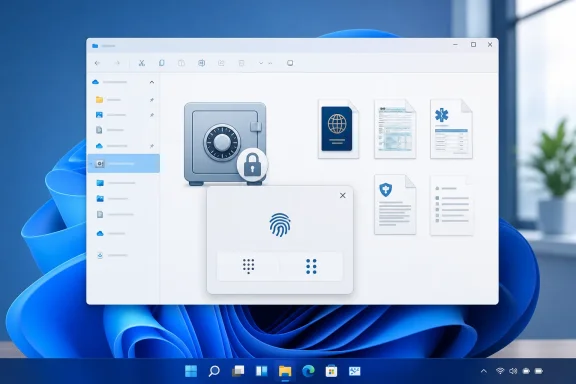Viewport: 576px width, 384px height.
Task: Toggle pin beside the pictures entry
Action: [x=152, y=115]
